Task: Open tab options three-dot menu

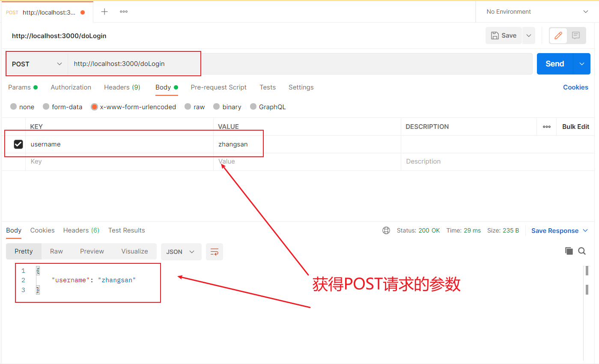Action: pos(124,12)
